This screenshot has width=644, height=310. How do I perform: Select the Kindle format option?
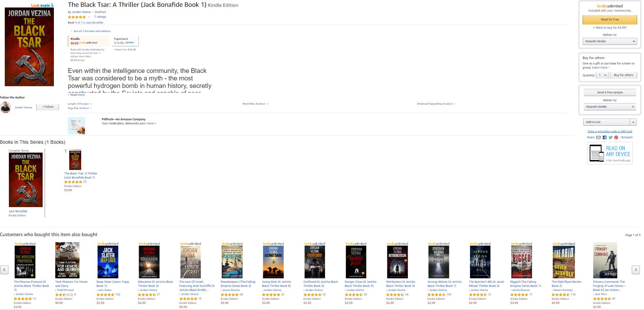click(x=89, y=41)
